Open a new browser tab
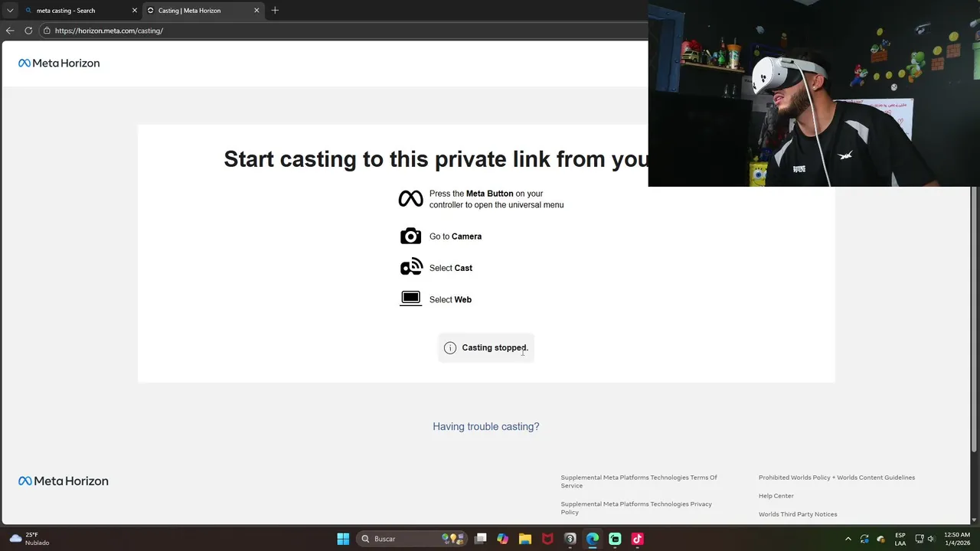Screen dimensions: 980x551 [275, 10]
